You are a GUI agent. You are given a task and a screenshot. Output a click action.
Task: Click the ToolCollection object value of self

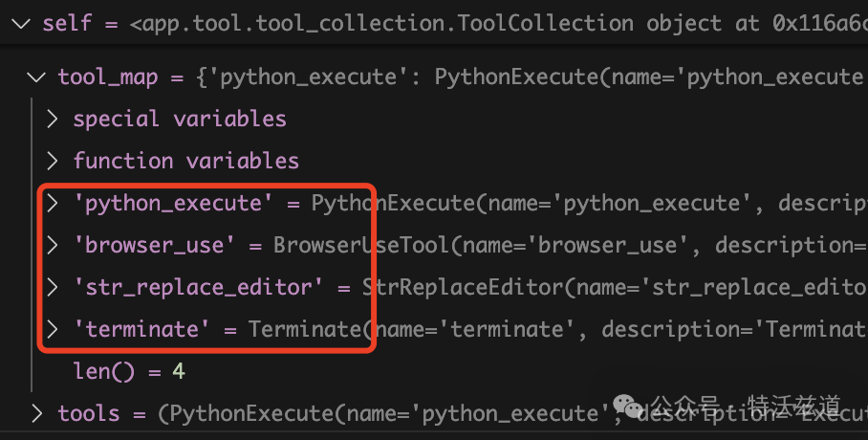pos(498,23)
